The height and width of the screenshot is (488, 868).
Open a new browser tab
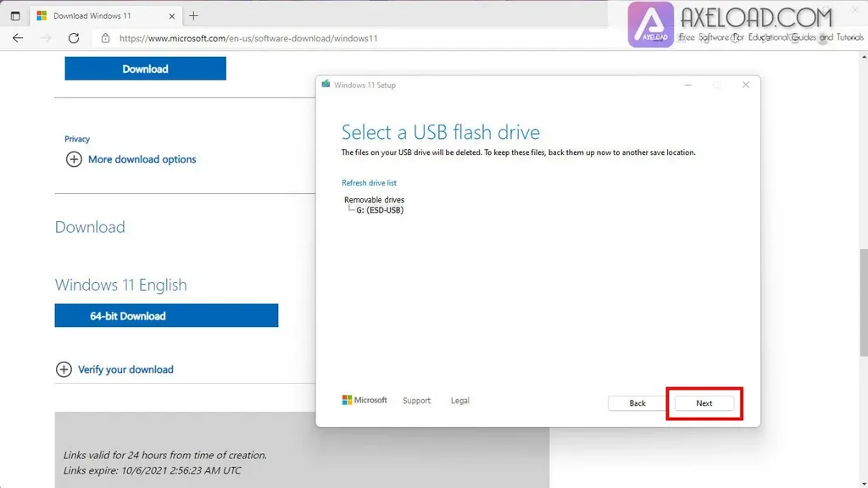click(193, 16)
